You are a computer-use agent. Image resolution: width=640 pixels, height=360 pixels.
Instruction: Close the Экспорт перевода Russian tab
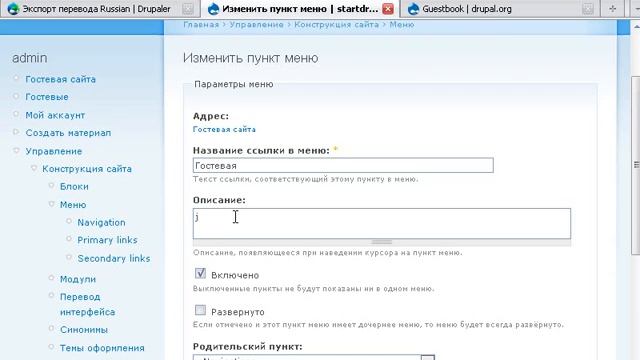(188, 9)
